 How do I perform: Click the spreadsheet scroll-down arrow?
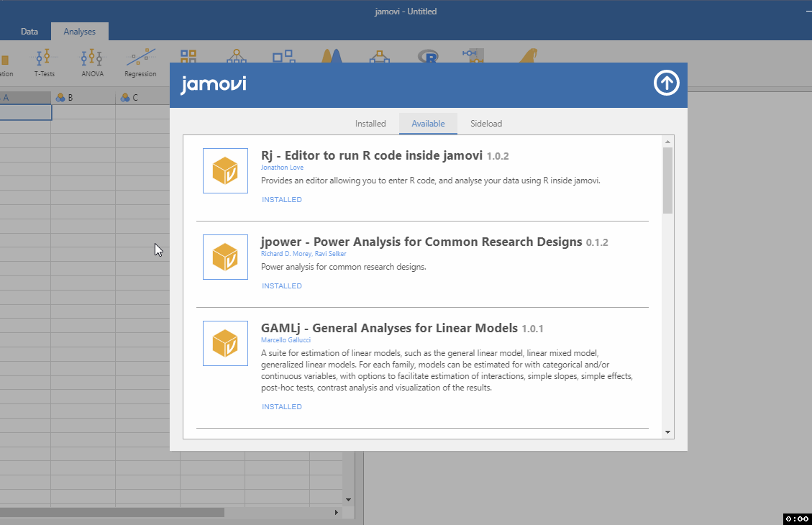coord(349,500)
